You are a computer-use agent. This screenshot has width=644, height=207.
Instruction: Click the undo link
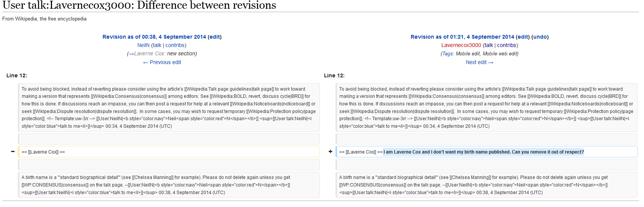[540, 37]
